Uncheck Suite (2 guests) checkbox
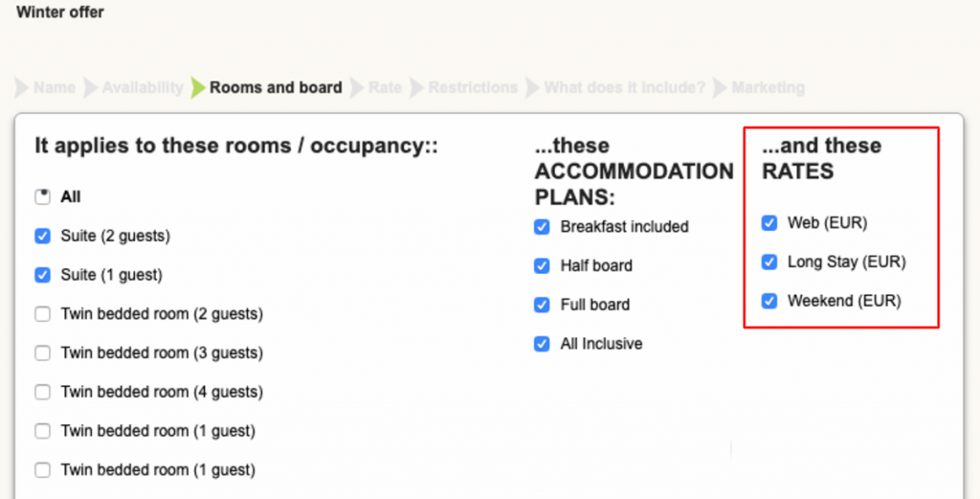The width and height of the screenshot is (980, 499). click(x=42, y=236)
